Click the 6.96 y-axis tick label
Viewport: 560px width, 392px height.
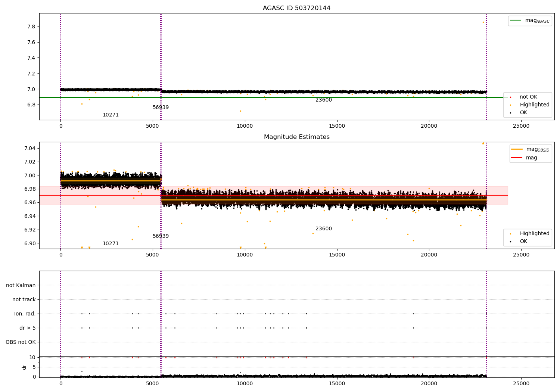click(30, 203)
